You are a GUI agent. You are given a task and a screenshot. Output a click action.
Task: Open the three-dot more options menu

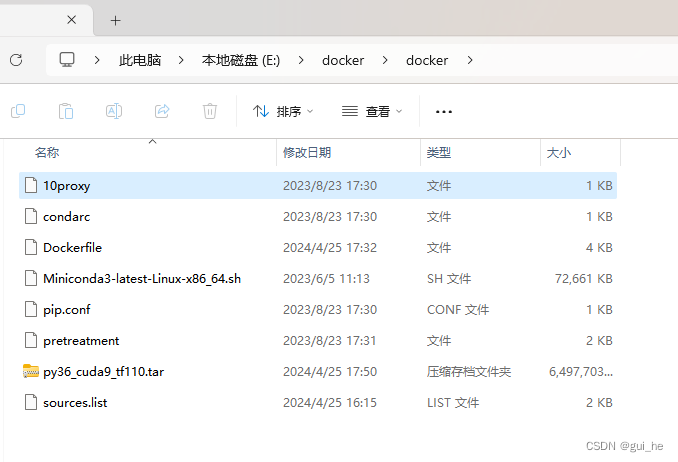[444, 112]
